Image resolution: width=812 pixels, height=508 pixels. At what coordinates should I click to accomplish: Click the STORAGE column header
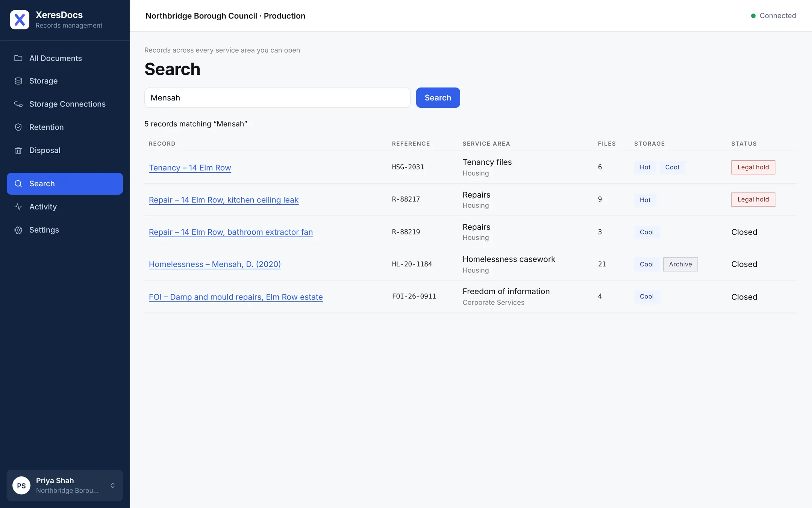649,144
